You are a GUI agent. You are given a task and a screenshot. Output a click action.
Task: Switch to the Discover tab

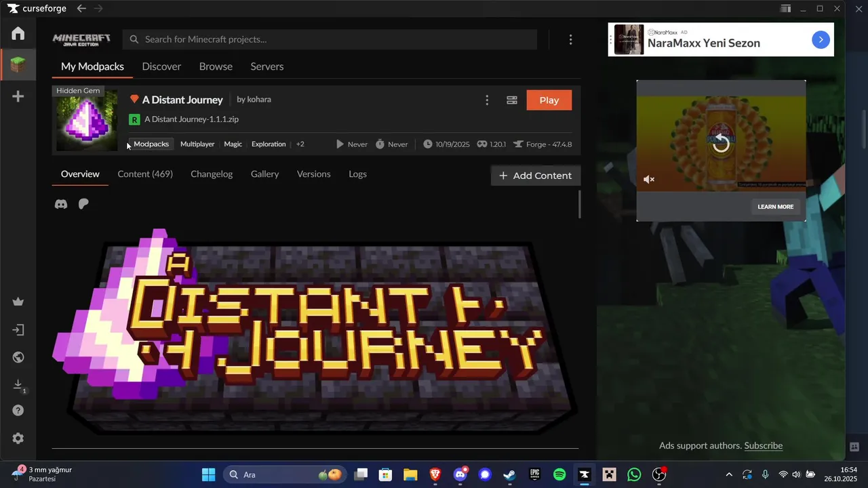pos(161,66)
